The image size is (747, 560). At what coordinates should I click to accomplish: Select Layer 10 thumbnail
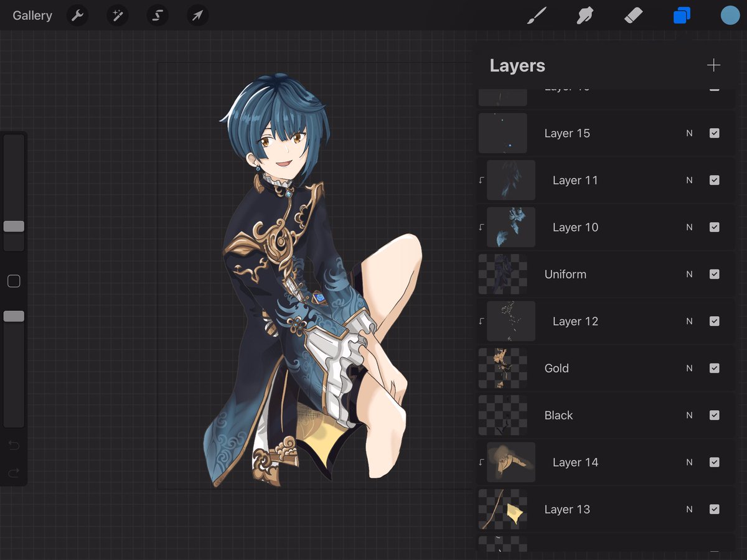coord(511,227)
